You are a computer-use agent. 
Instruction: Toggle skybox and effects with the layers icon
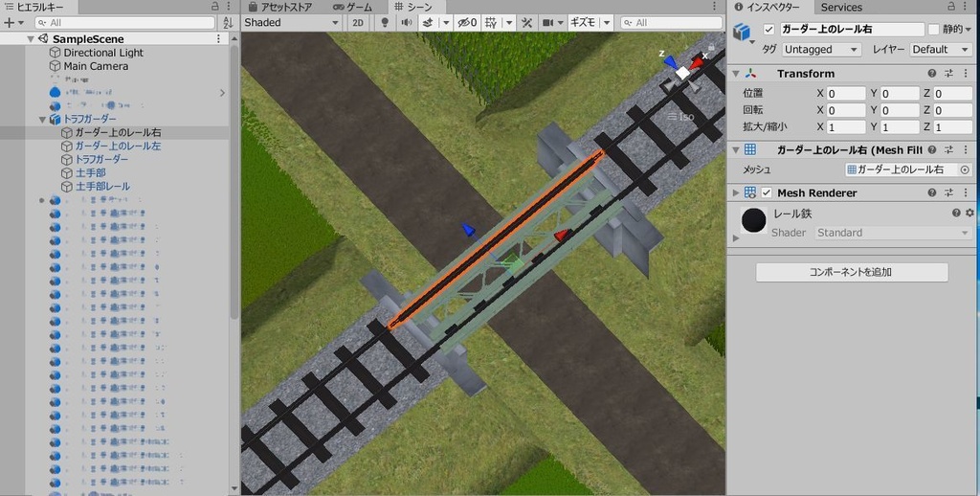tap(428, 23)
